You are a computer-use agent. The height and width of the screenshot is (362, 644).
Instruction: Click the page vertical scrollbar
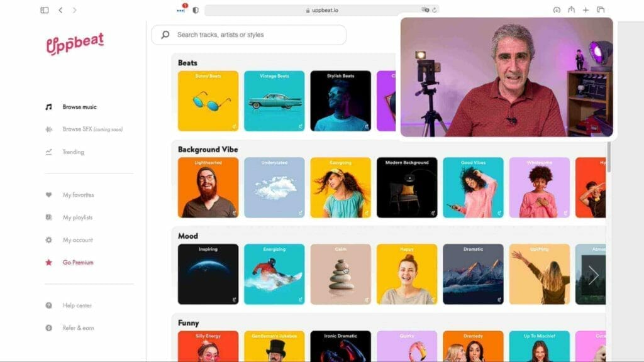point(608,157)
